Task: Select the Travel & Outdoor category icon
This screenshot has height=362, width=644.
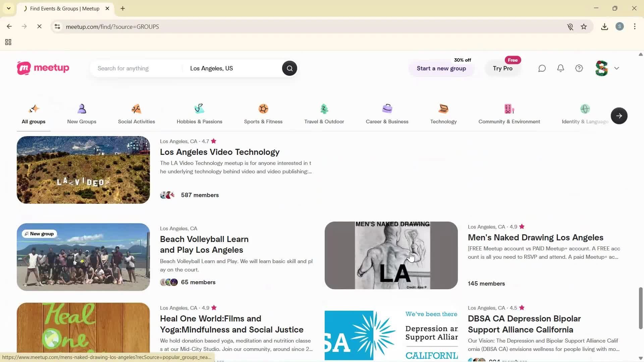Action: [x=324, y=109]
